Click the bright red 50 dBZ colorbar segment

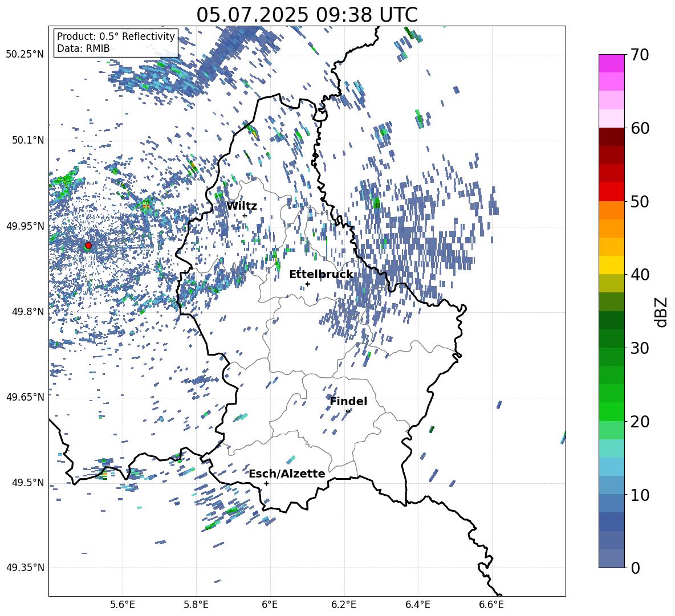click(x=612, y=192)
